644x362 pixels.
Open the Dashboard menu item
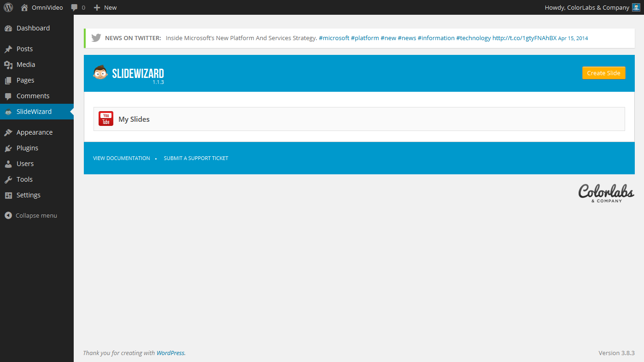pos(33,28)
